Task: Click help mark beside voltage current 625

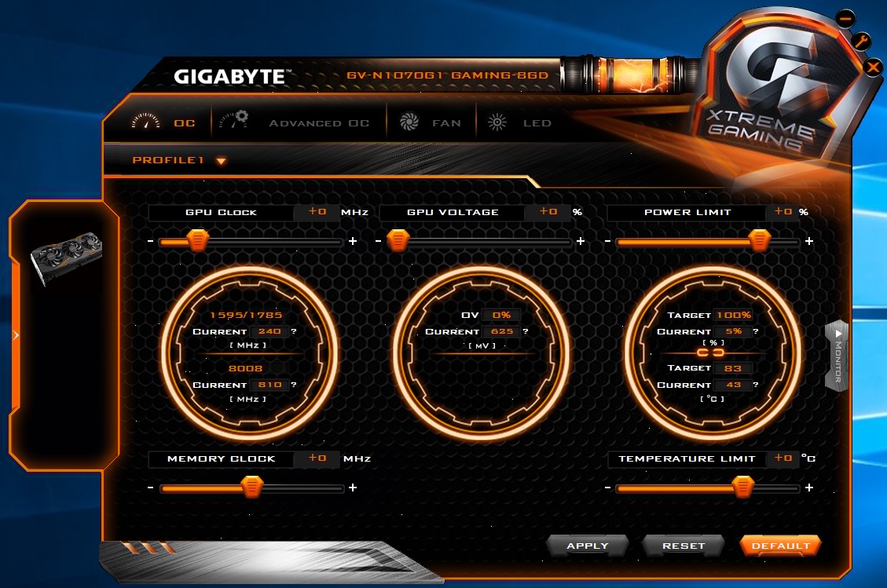Action: [526, 331]
